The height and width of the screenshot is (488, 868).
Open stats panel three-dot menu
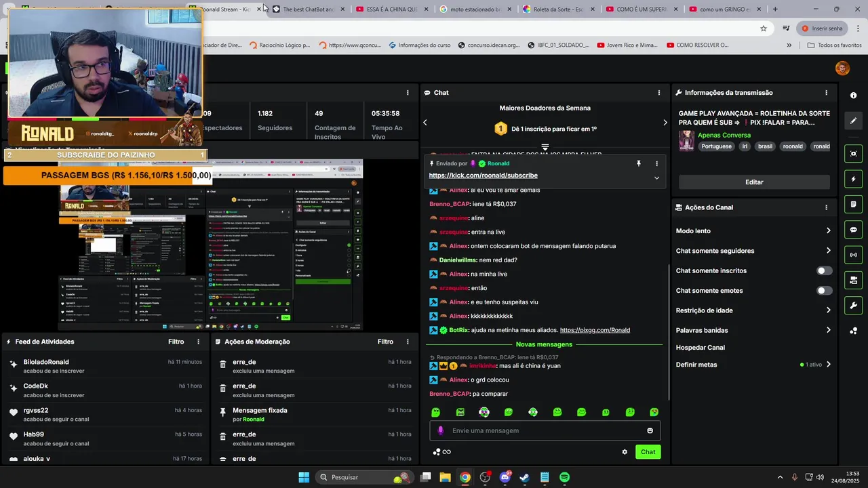point(408,93)
